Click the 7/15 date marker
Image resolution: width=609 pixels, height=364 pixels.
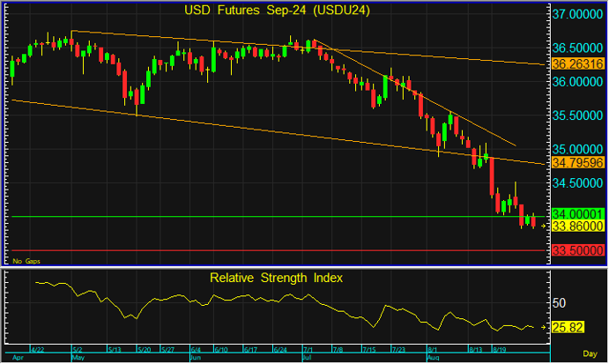pos(369,350)
